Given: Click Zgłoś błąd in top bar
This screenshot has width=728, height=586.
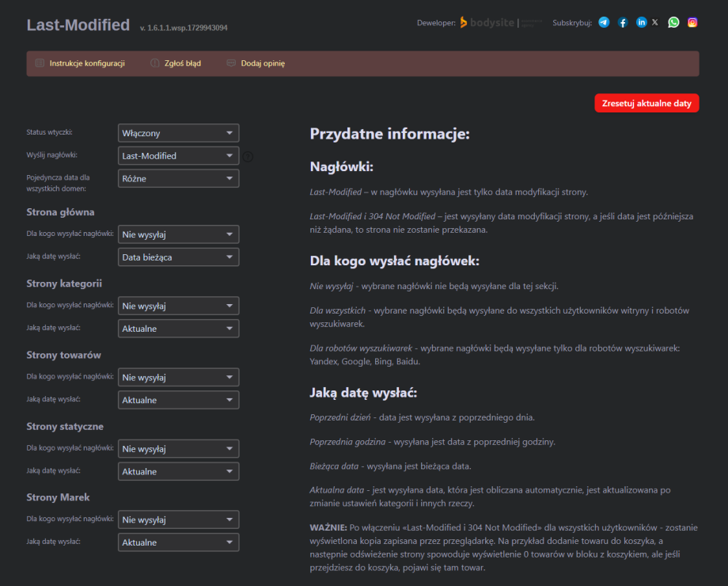Looking at the screenshot, I should tap(182, 63).
